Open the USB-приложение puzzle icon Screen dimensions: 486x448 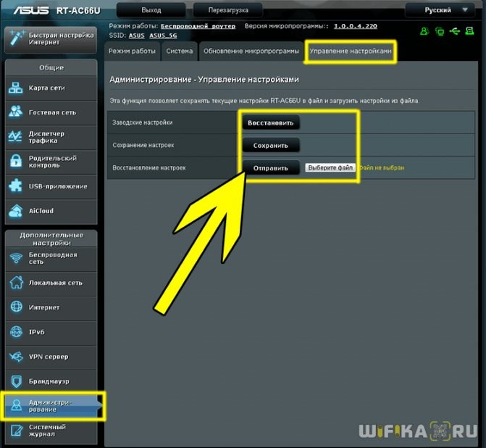click(x=15, y=186)
